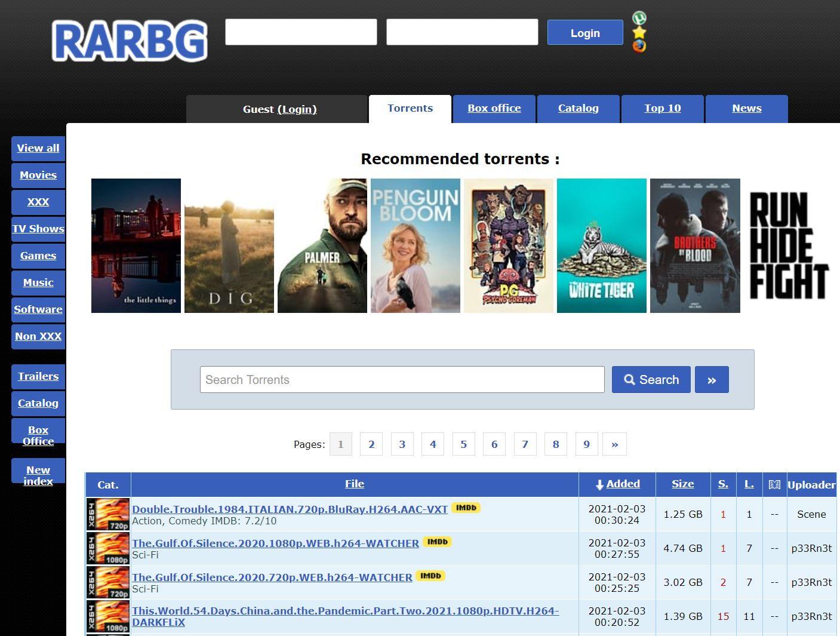840x636 pixels.
Task: Open the Catalog tab in top navigation
Action: pyautogui.click(x=579, y=109)
